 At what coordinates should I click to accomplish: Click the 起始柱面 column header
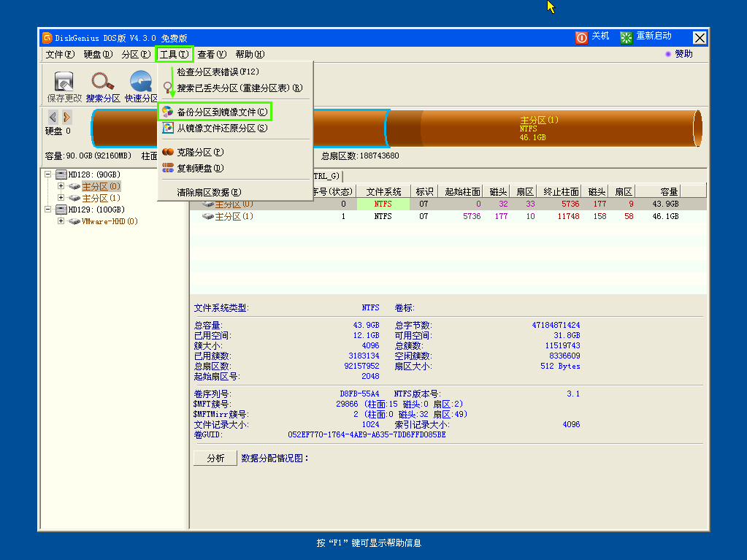tap(462, 191)
